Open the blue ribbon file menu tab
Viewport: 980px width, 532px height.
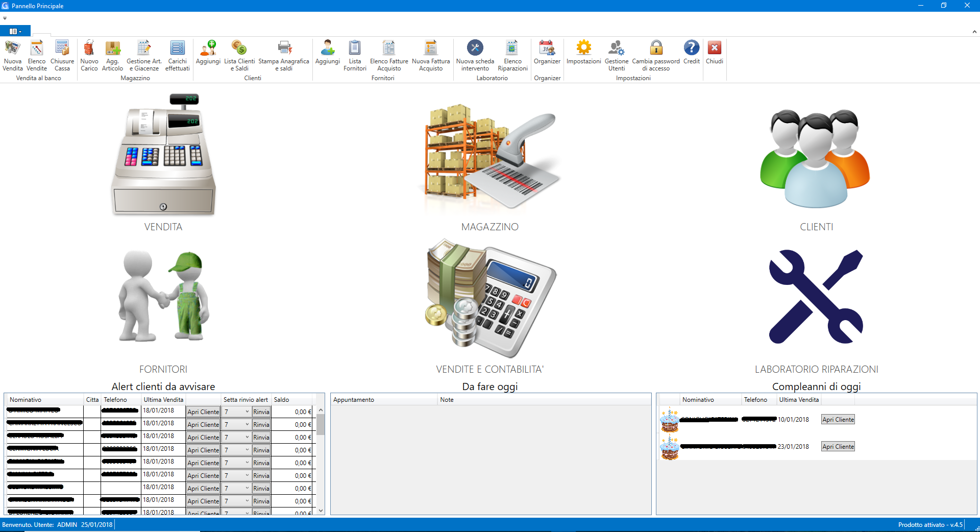15,31
